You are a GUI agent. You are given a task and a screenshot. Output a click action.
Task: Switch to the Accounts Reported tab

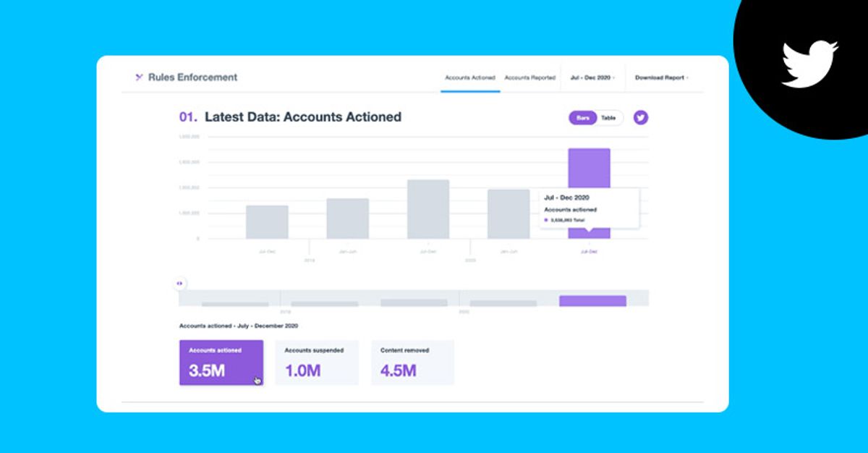pyautogui.click(x=529, y=75)
